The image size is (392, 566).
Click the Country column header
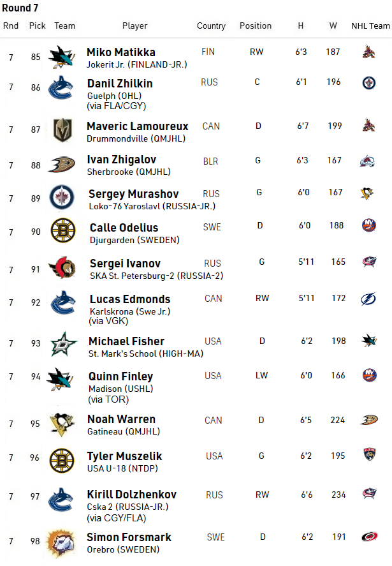211,26
